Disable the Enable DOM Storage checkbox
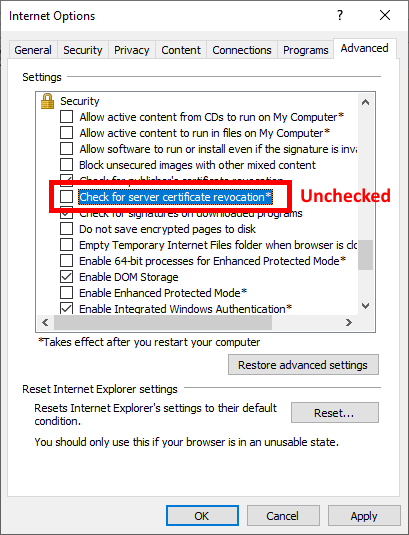 (67, 277)
